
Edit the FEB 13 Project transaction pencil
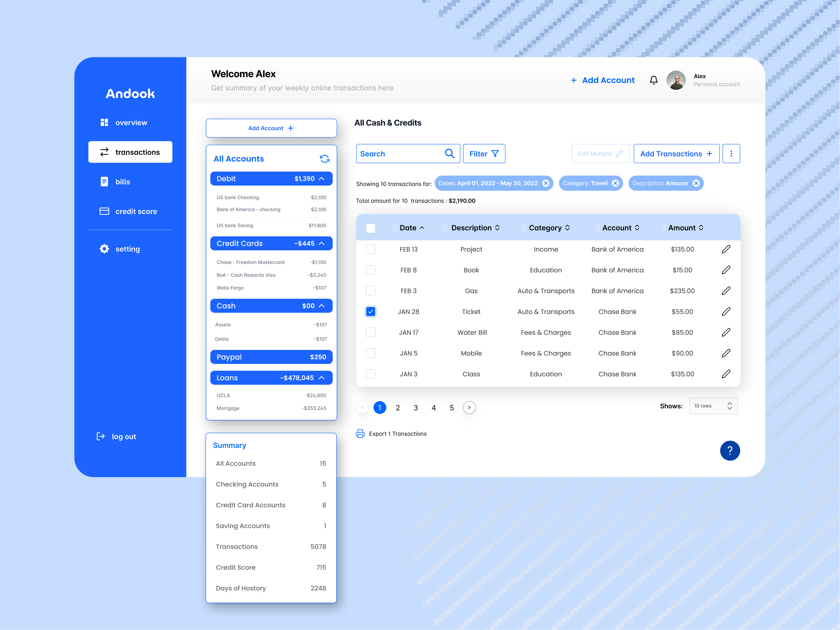(x=726, y=249)
